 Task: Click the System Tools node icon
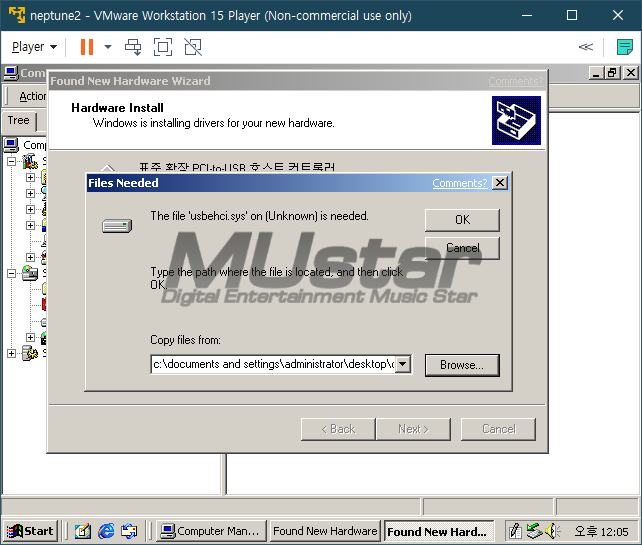pyautogui.click(x=30, y=161)
